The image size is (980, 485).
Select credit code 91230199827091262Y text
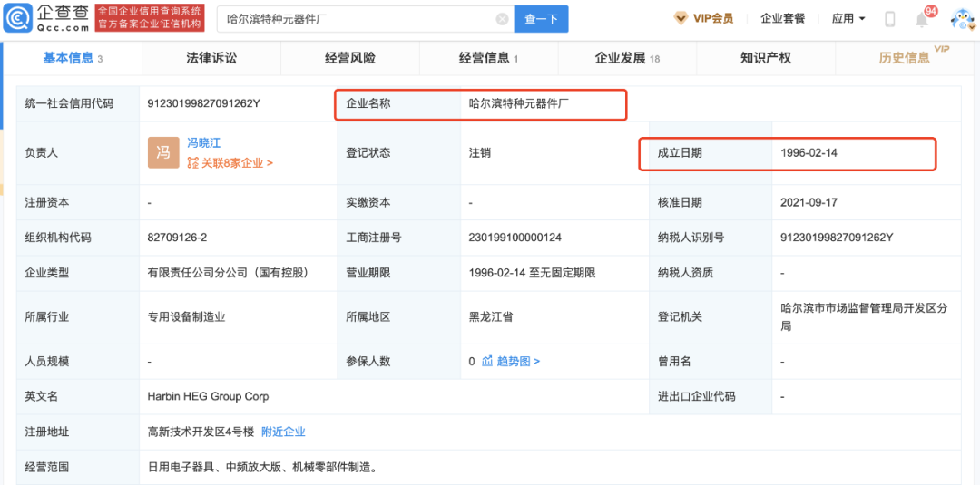point(204,103)
